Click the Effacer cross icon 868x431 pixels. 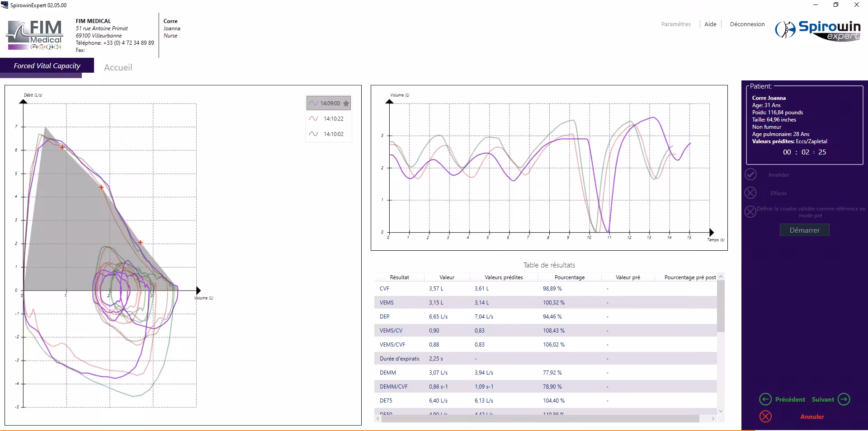750,193
